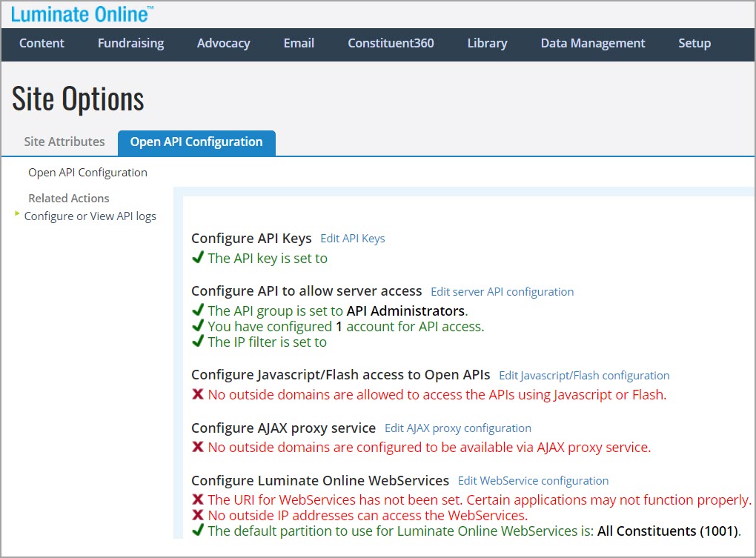This screenshot has width=756, height=558.
Task: Click green check beside 'The IP filter is set to'
Action: click(198, 341)
